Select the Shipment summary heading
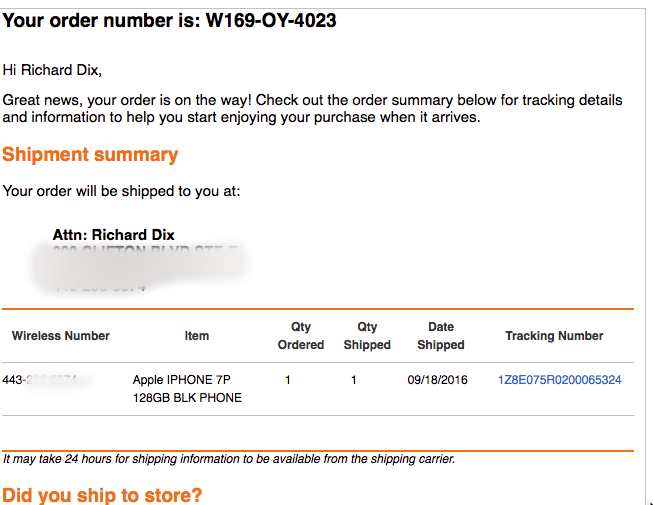This screenshot has width=653, height=505. (x=90, y=154)
